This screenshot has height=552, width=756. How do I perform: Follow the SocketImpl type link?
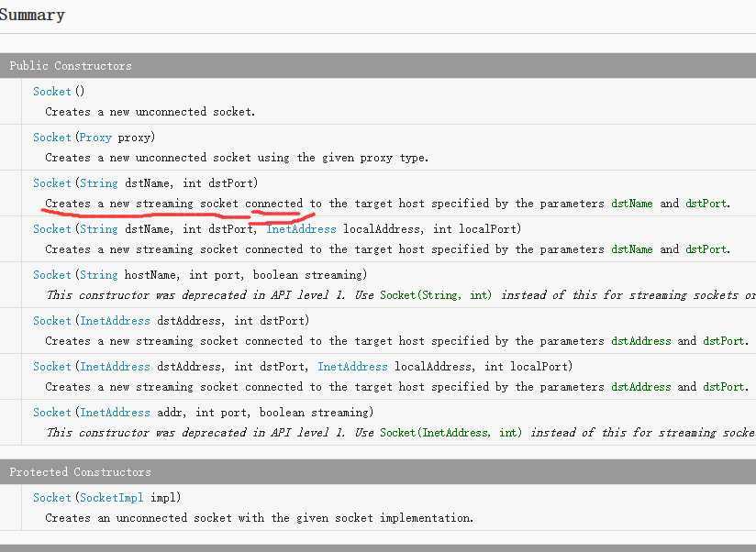(x=111, y=497)
